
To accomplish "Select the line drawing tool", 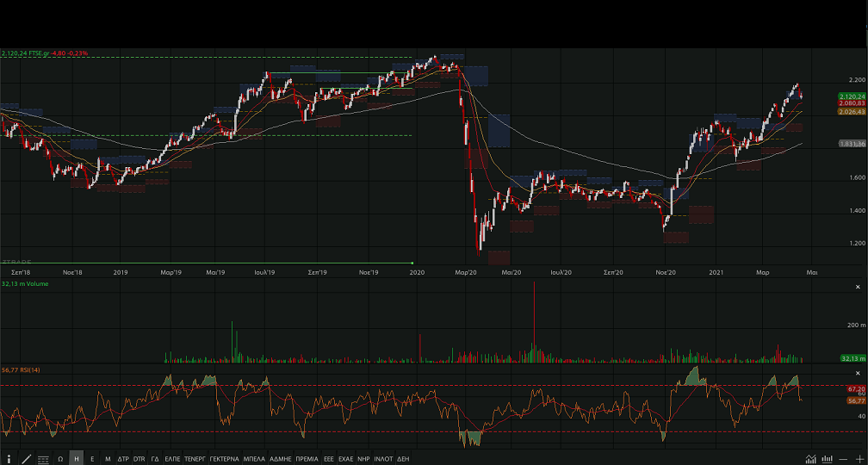I will pyautogui.click(x=26, y=459).
